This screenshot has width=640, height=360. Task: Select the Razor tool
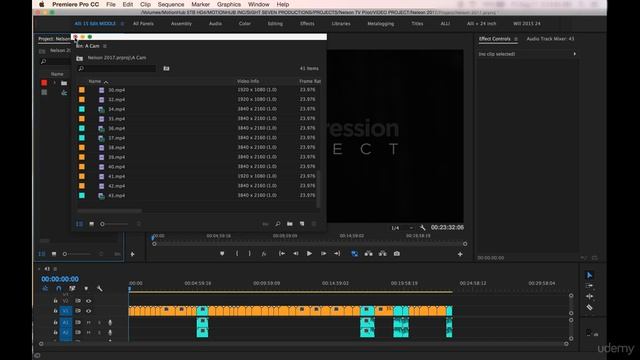tap(589, 307)
